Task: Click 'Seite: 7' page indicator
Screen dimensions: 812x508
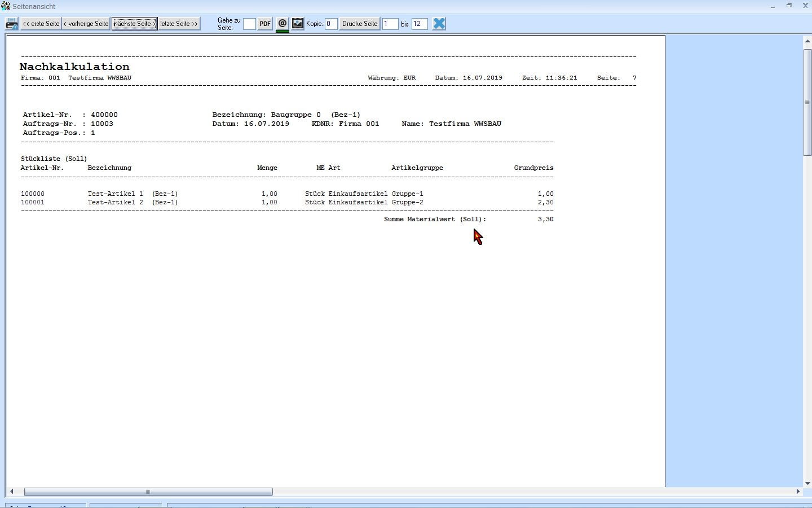Action: pos(617,78)
